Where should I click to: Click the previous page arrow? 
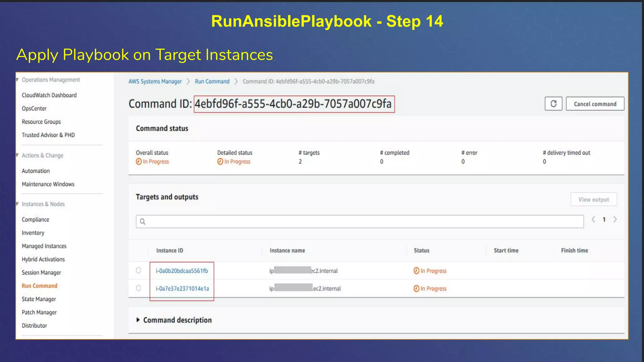pyautogui.click(x=593, y=219)
